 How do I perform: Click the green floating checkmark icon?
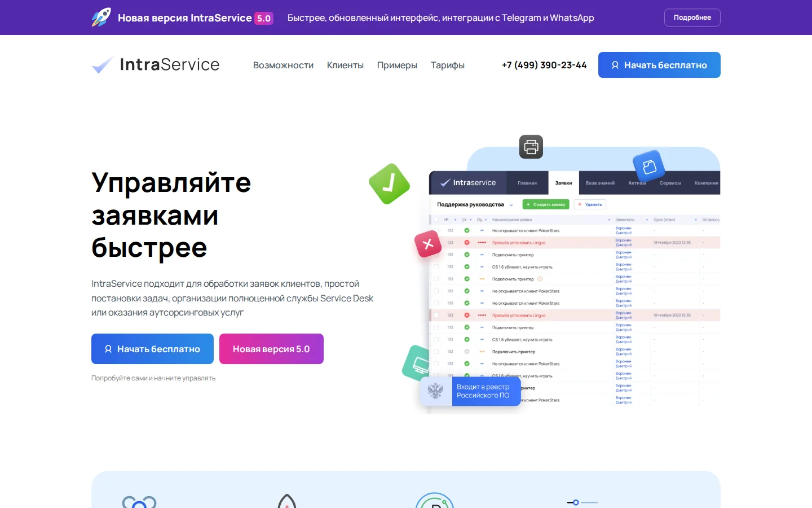[389, 184]
